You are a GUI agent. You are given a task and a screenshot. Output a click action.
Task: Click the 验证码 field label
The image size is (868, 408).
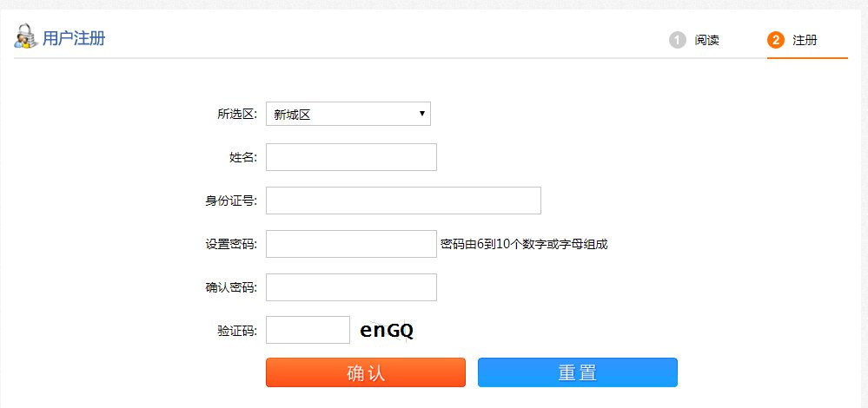click(236, 330)
